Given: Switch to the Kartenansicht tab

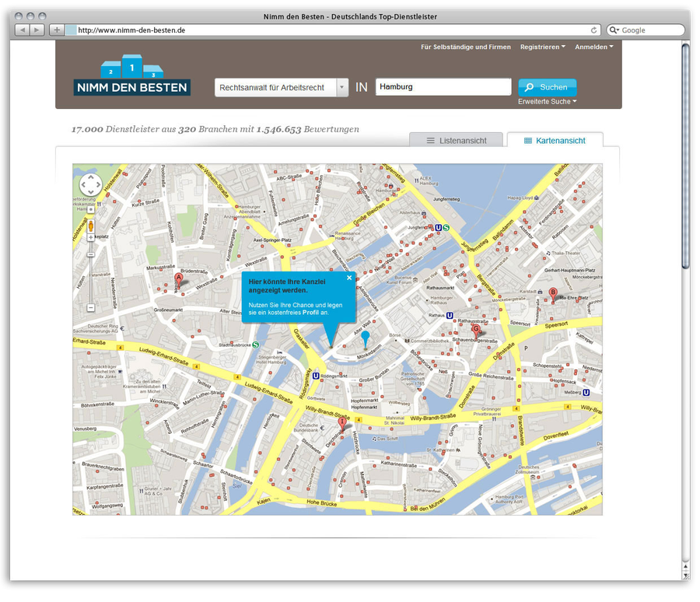Looking at the screenshot, I should (555, 141).
